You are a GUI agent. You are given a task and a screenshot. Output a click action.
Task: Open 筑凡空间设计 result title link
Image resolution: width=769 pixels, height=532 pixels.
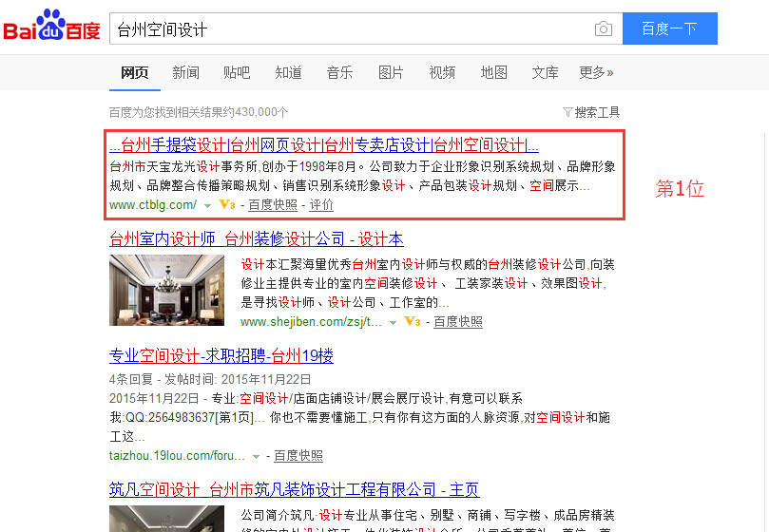(x=295, y=489)
